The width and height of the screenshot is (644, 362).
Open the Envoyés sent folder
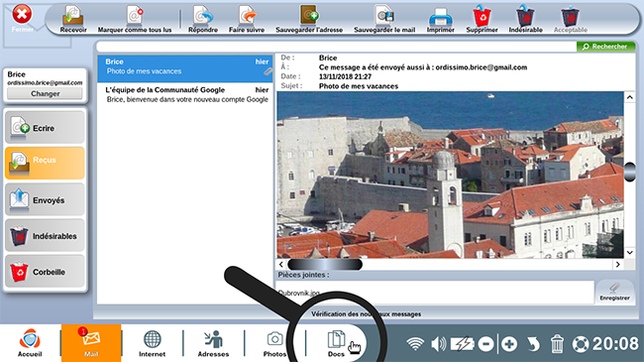[x=45, y=199]
